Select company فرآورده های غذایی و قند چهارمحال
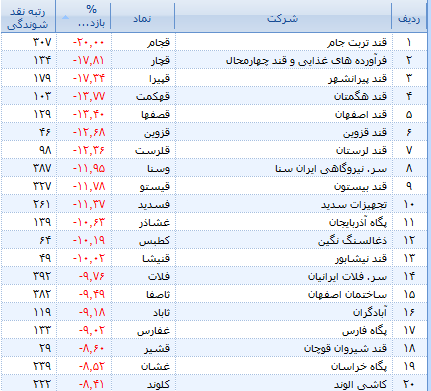Screen dimensions: 431x391 [306, 60]
